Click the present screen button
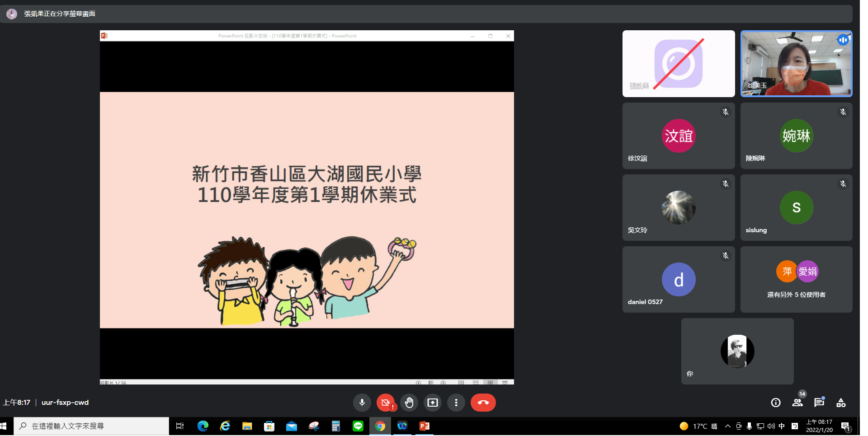This screenshot has width=868, height=436. (433, 403)
